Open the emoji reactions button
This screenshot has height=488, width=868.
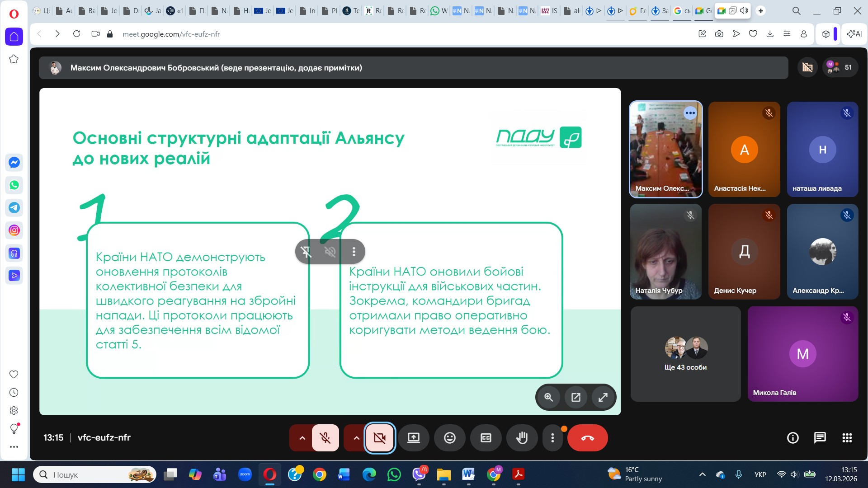click(449, 437)
